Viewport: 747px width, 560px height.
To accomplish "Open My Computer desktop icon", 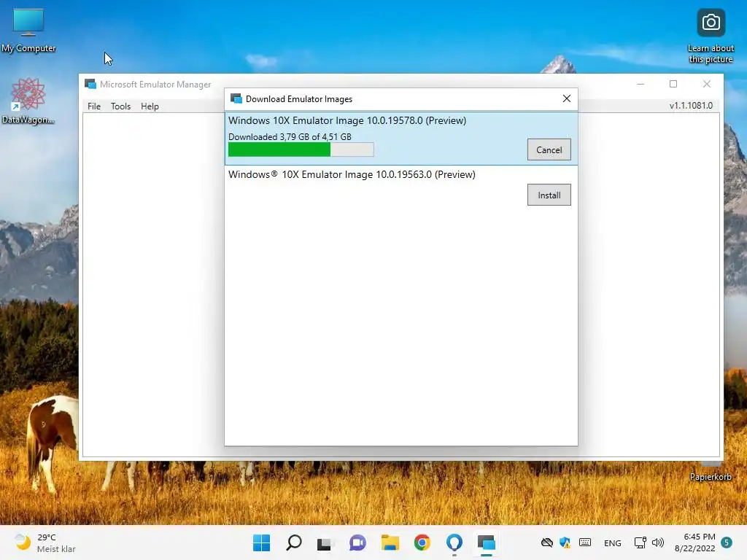I will [28, 31].
